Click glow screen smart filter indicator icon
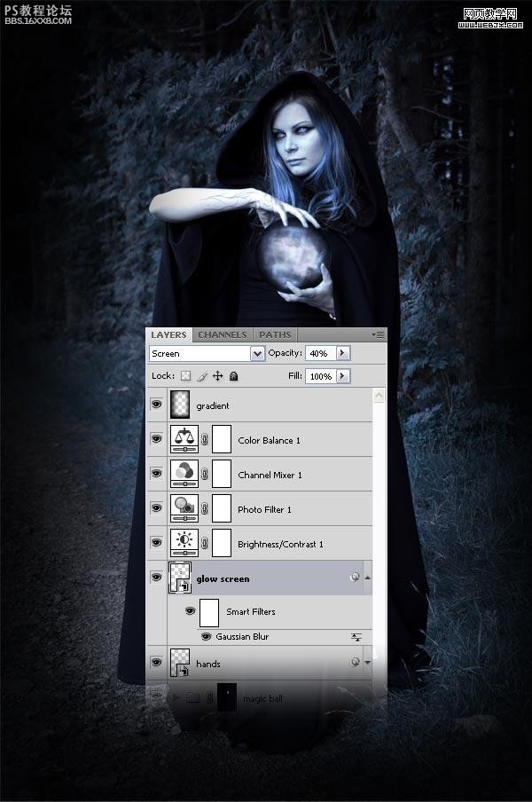This screenshot has width=532, height=802. (x=355, y=578)
